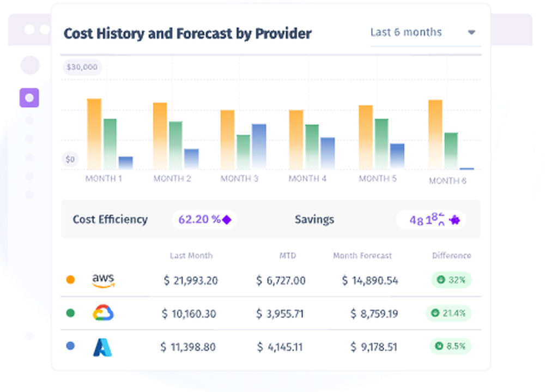Click the 21.4% difference badge
The image size is (545, 392).
tap(449, 313)
